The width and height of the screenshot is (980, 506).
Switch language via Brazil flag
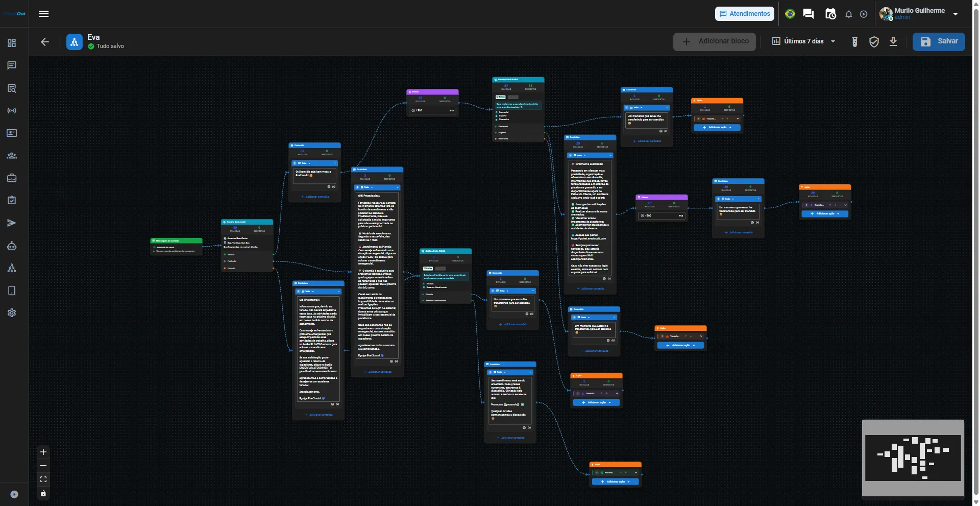click(790, 14)
